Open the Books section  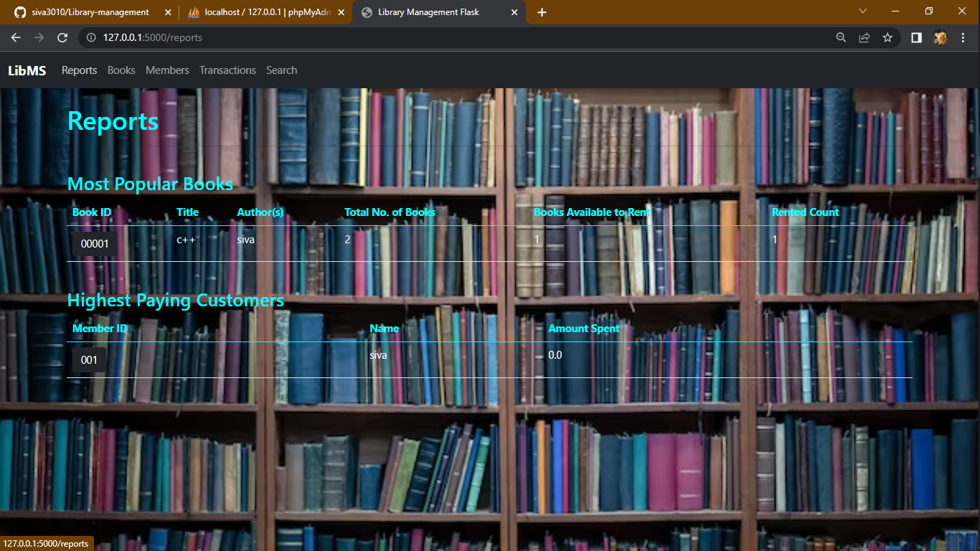(x=121, y=70)
